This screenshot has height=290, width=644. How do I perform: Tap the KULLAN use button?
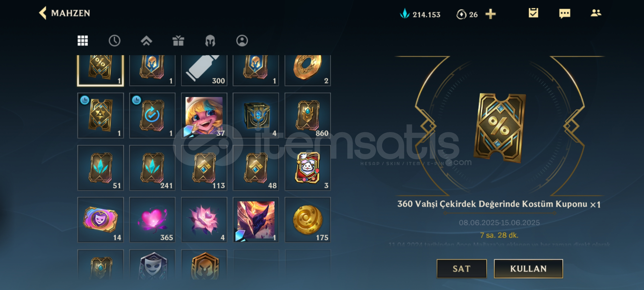coord(528,269)
